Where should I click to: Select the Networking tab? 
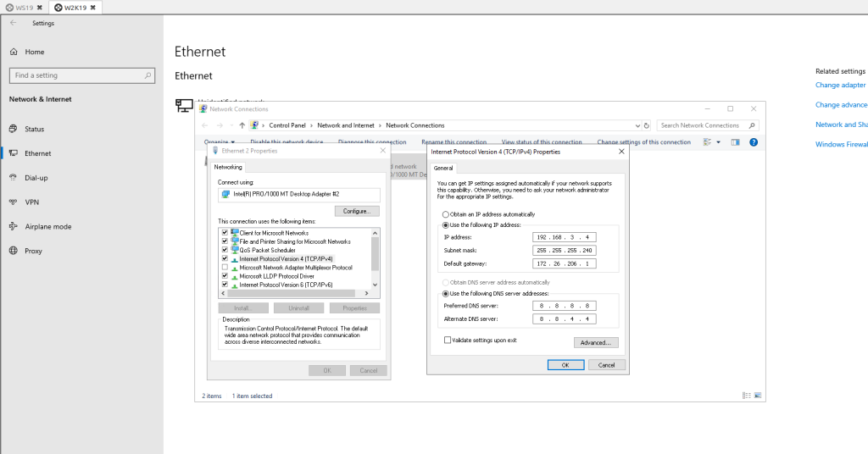(228, 167)
